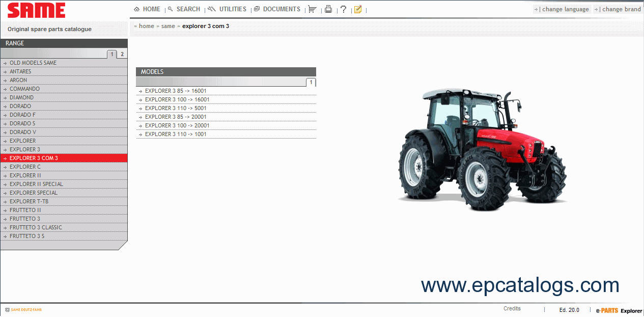Select EXPLORER 3 range entry

[64, 149]
